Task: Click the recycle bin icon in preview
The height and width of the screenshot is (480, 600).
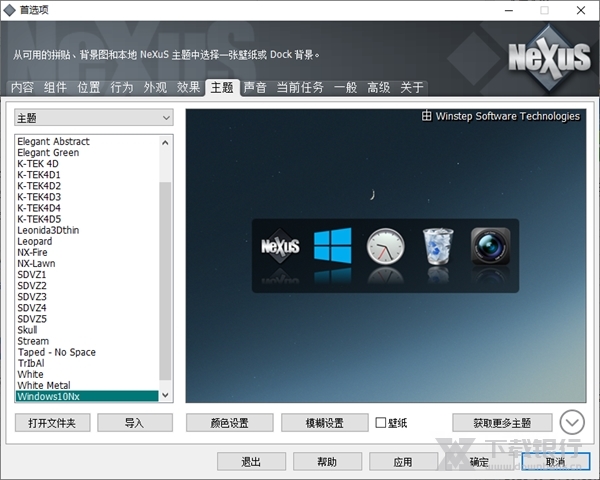Action: click(x=438, y=246)
